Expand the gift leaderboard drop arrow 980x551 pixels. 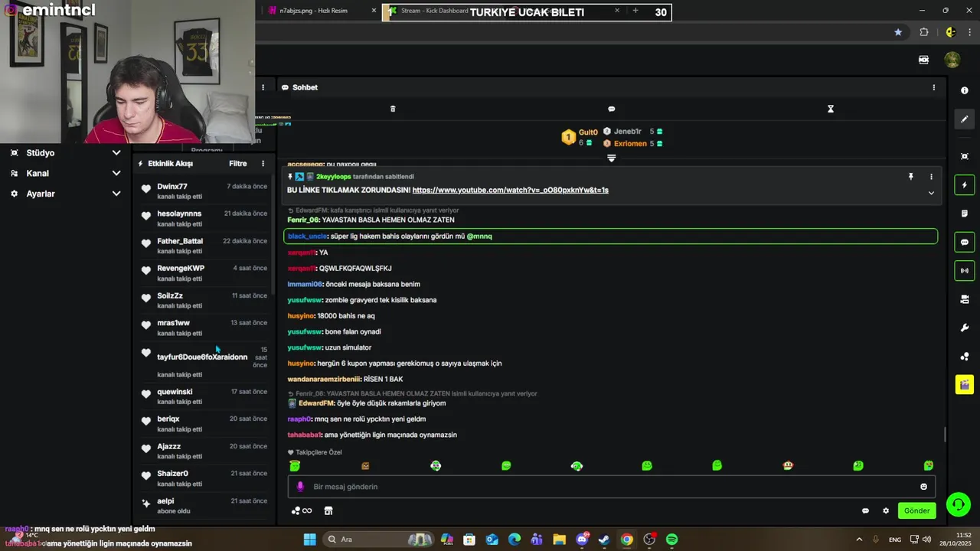pyautogui.click(x=611, y=158)
